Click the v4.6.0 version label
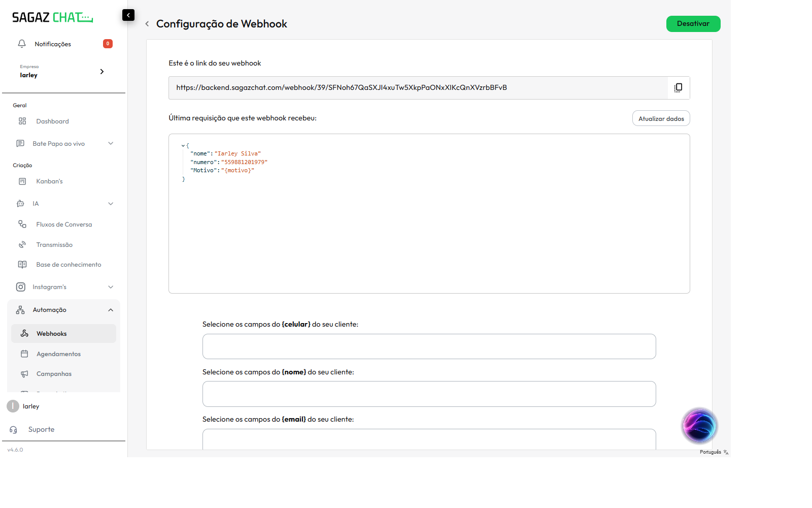 [15, 450]
